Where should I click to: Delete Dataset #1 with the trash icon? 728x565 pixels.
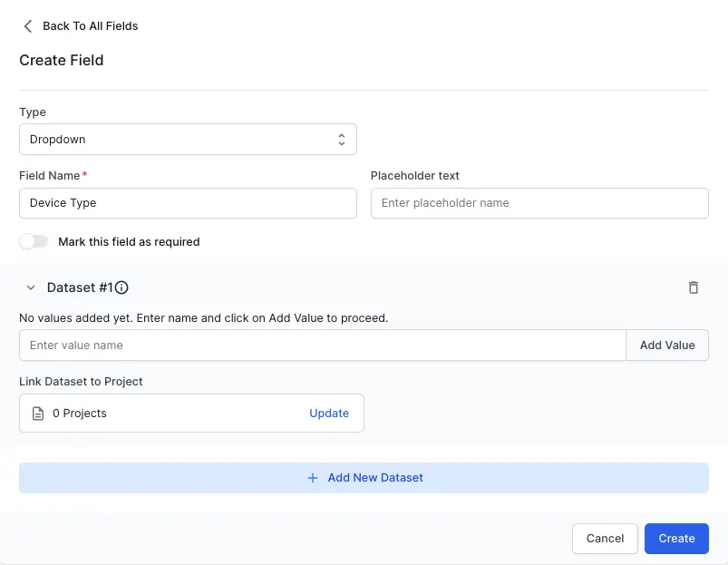[x=694, y=287]
